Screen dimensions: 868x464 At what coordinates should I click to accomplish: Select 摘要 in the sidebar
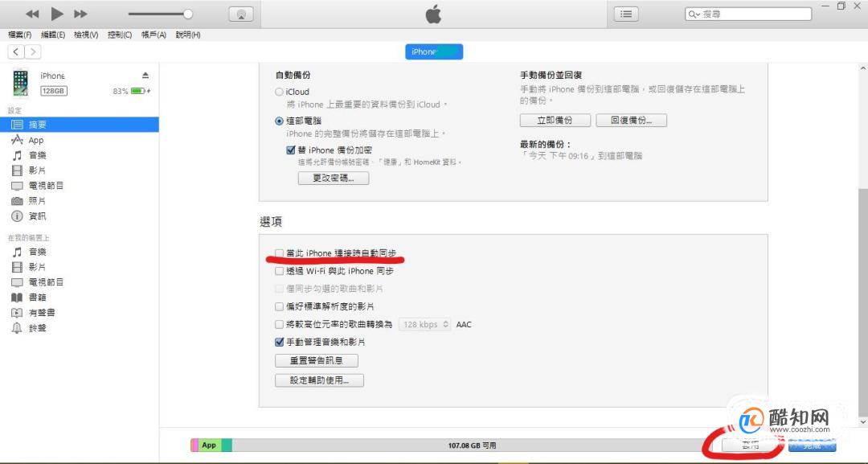pyautogui.click(x=79, y=125)
